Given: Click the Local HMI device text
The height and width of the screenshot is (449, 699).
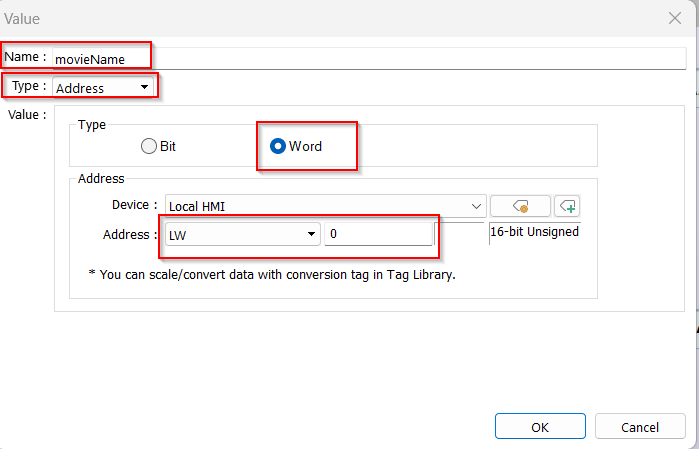Looking at the screenshot, I should pos(198,206).
